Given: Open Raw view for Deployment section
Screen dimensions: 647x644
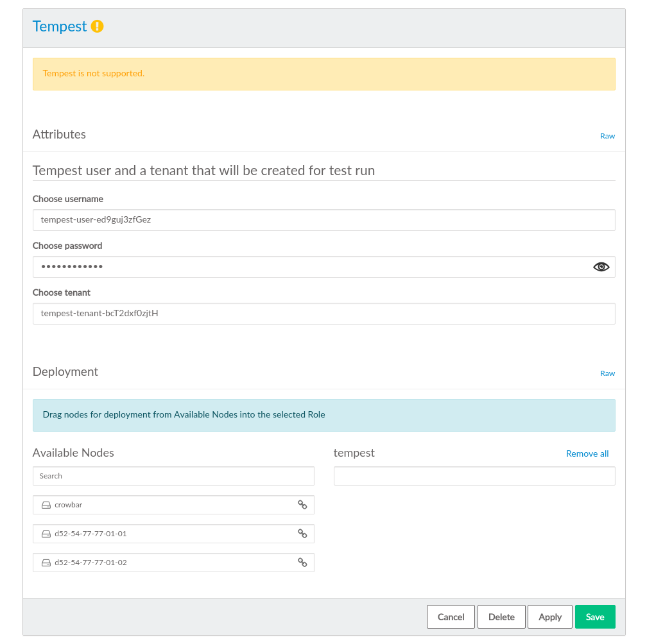Looking at the screenshot, I should [607, 373].
